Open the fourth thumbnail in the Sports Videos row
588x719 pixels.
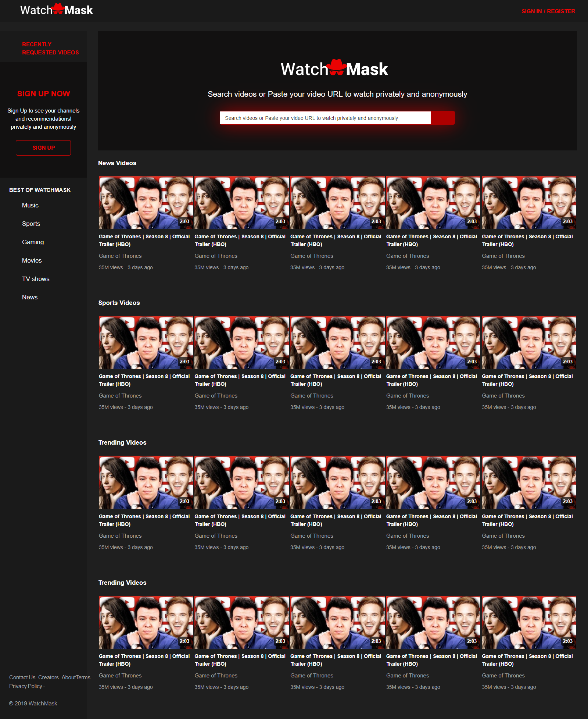[433, 343]
